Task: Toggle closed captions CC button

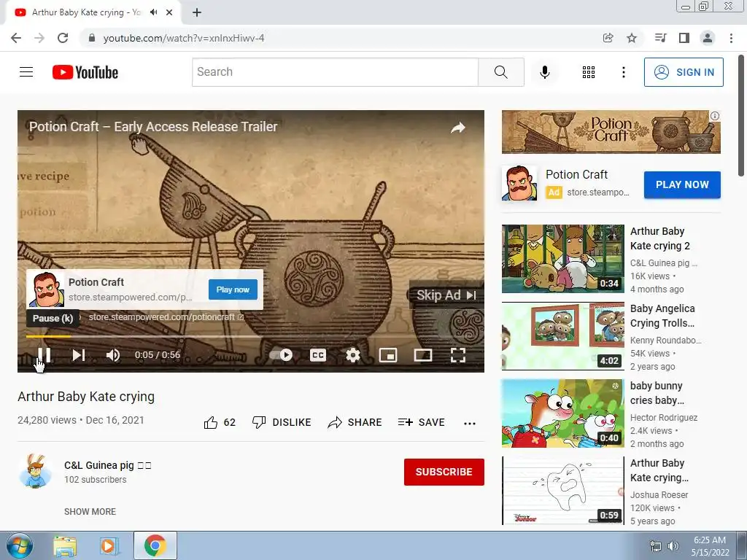Action: point(318,355)
